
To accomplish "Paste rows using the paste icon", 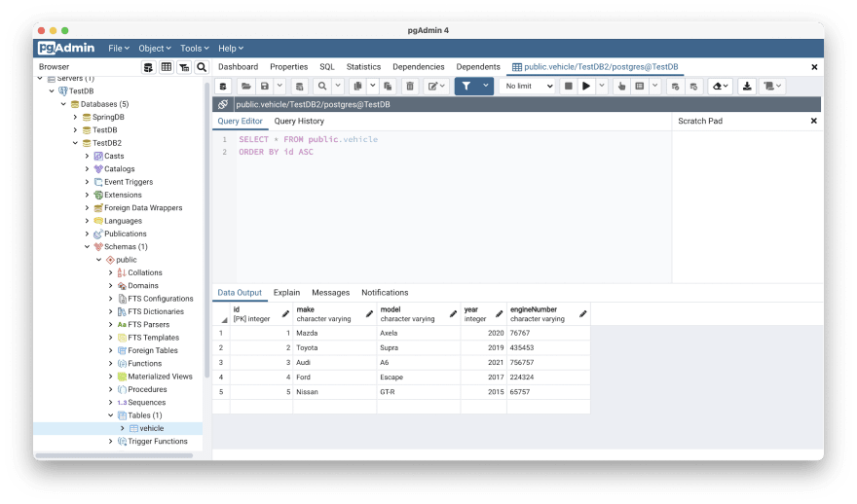I will pyautogui.click(x=388, y=87).
